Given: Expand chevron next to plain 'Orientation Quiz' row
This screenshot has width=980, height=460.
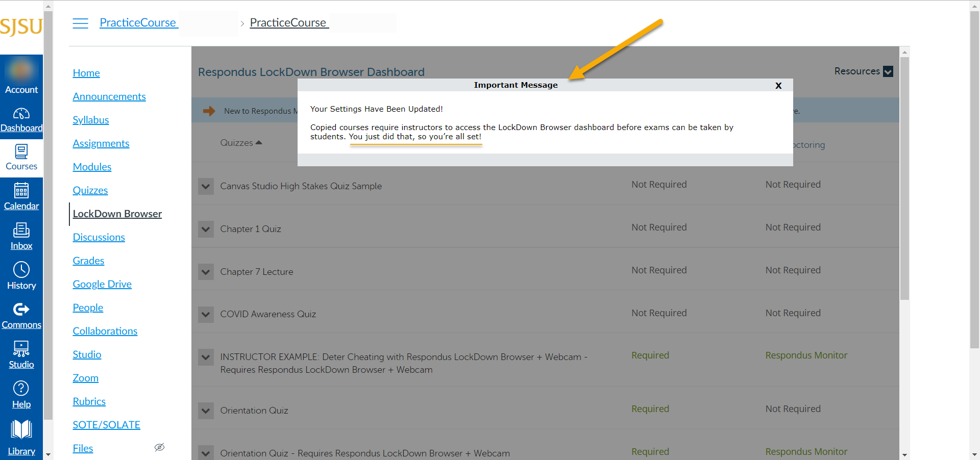Looking at the screenshot, I should 206,411.
